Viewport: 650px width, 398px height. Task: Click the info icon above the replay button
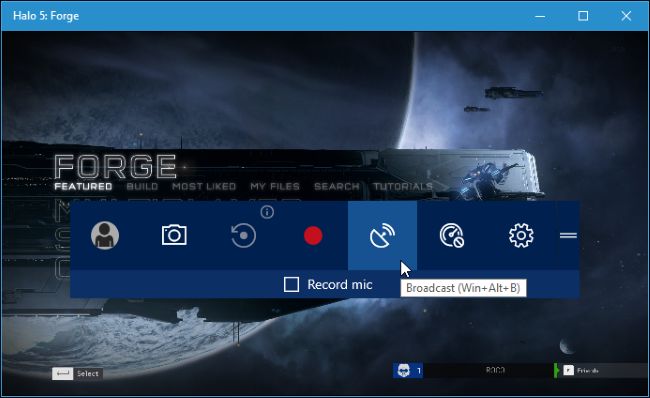pyautogui.click(x=267, y=212)
